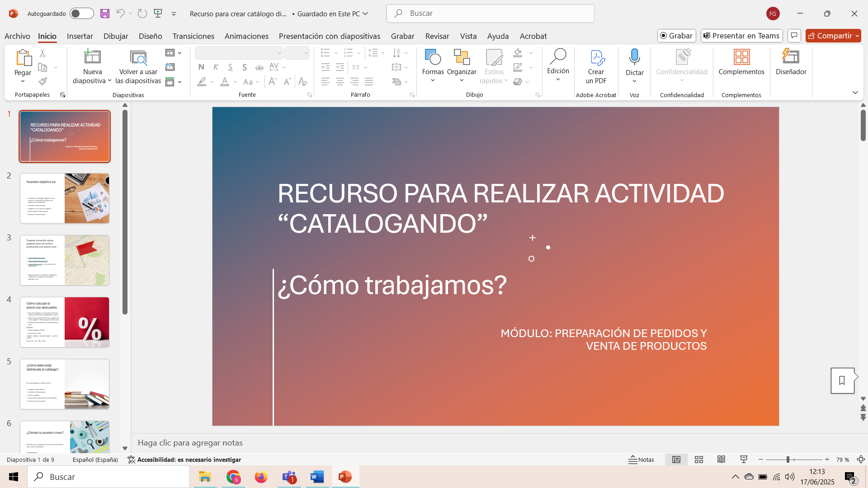868x488 pixels.
Task: Click the Nueva diapositiva icon
Action: 92,57
